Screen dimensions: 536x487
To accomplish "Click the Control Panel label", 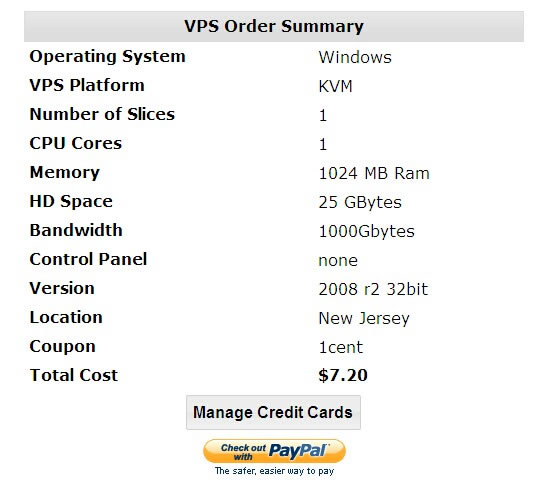I will tap(88, 259).
